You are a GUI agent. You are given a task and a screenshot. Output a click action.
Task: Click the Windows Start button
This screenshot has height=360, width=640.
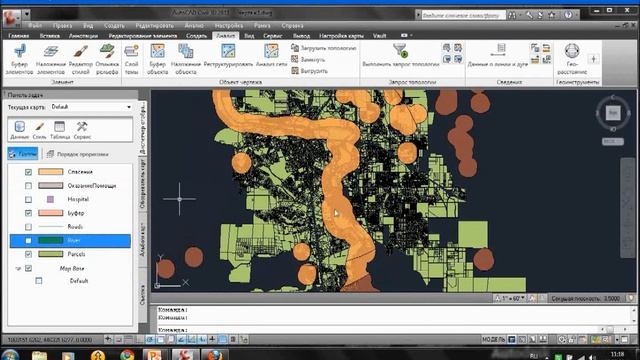click(10, 355)
